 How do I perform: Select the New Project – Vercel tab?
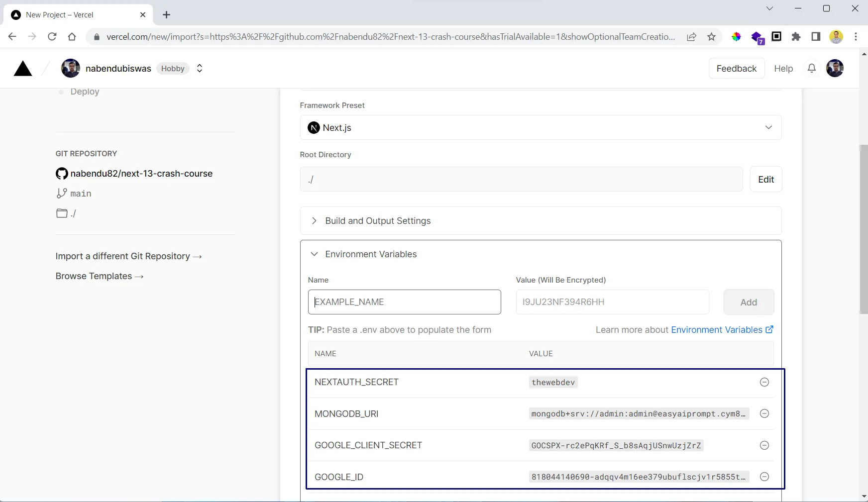(x=77, y=15)
